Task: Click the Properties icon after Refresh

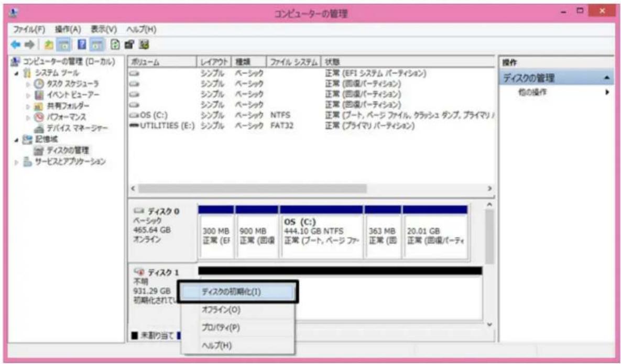Action: coord(129,45)
